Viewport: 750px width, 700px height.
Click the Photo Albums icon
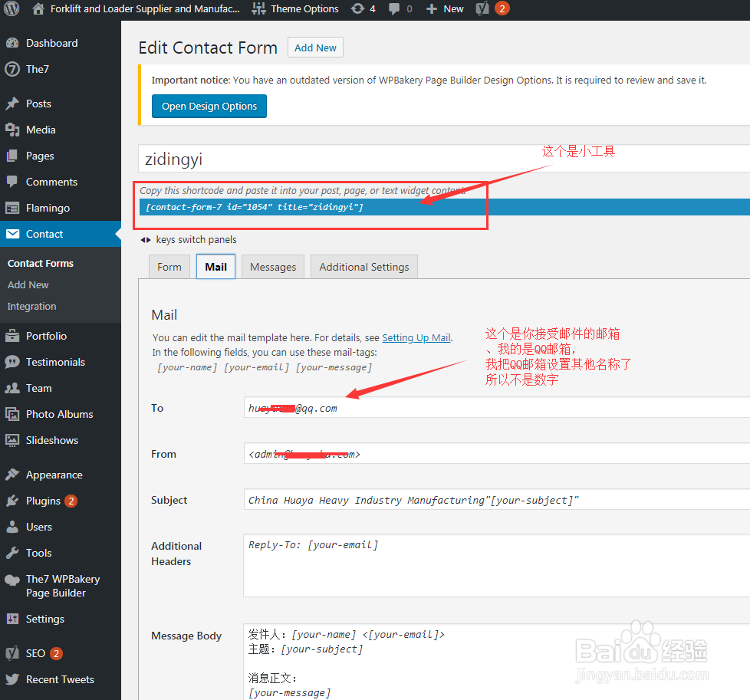tap(12, 414)
